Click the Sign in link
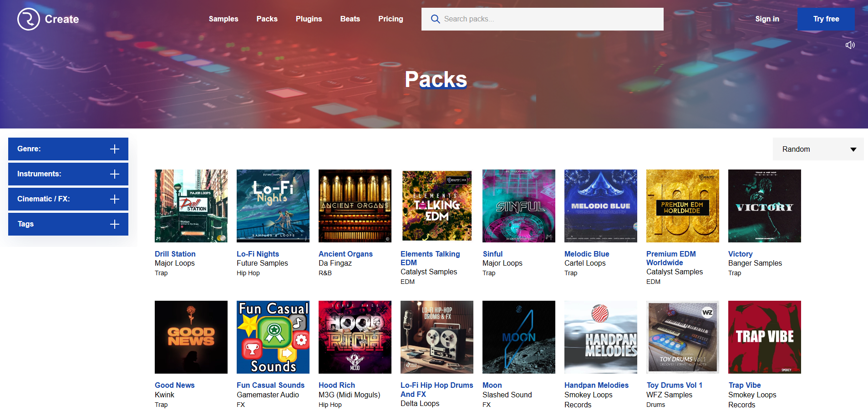The image size is (868, 411). (x=767, y=19)
